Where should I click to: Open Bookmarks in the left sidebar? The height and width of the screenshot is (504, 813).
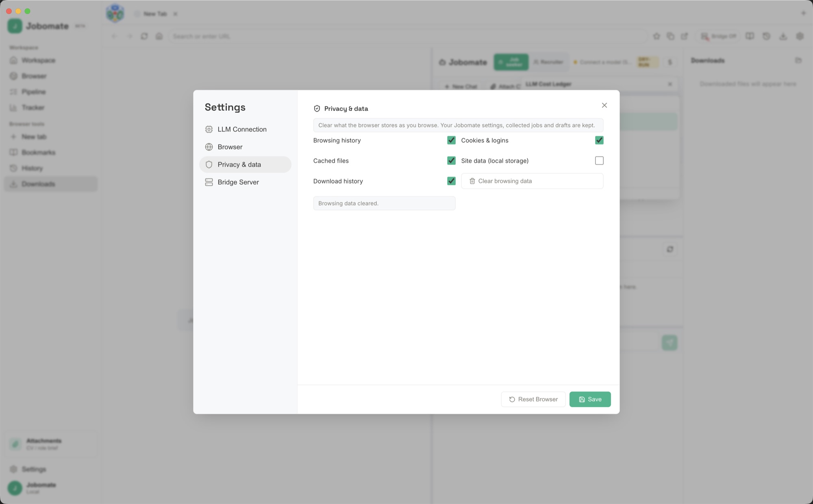[51, 152]
